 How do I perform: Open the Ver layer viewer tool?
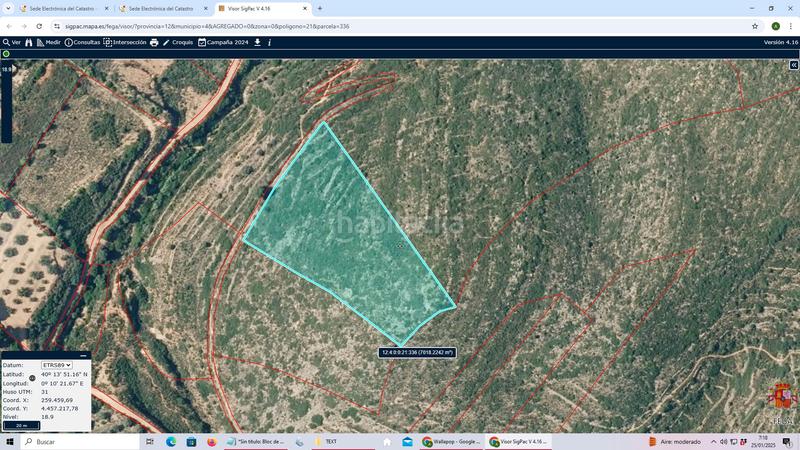coord(11,43)
